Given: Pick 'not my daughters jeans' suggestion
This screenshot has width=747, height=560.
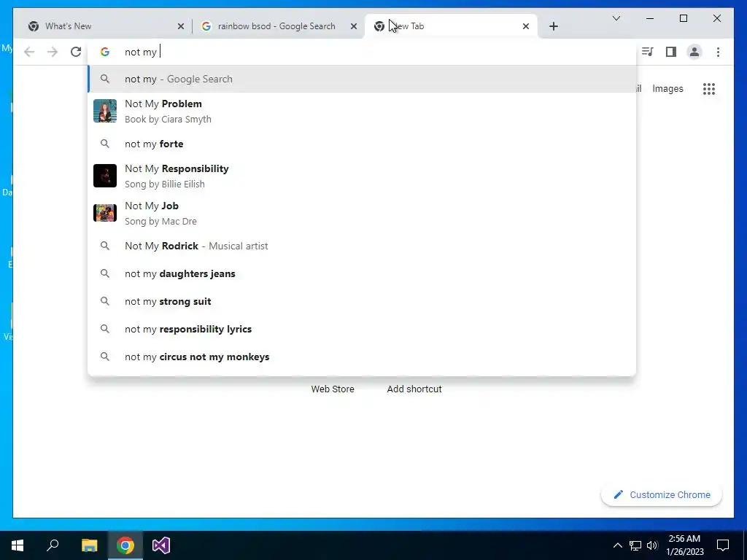Looking at the screenshot, I should [x=362, y=274].
